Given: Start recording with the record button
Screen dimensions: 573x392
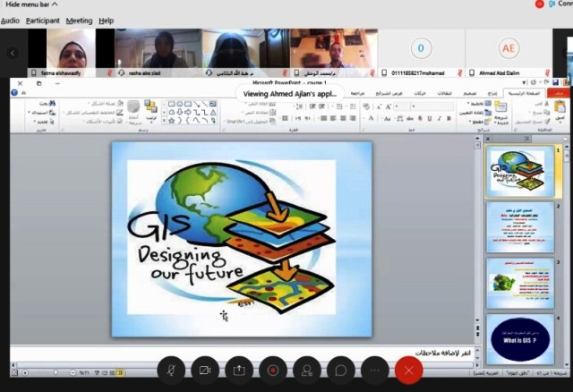Looking at the screenshot, I should point(273,370).
